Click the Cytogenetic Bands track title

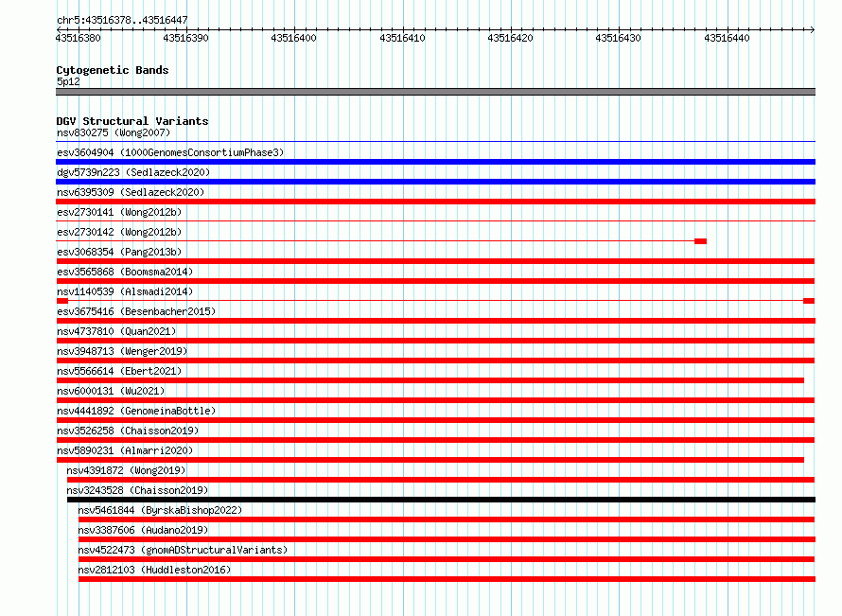(113, 70)
